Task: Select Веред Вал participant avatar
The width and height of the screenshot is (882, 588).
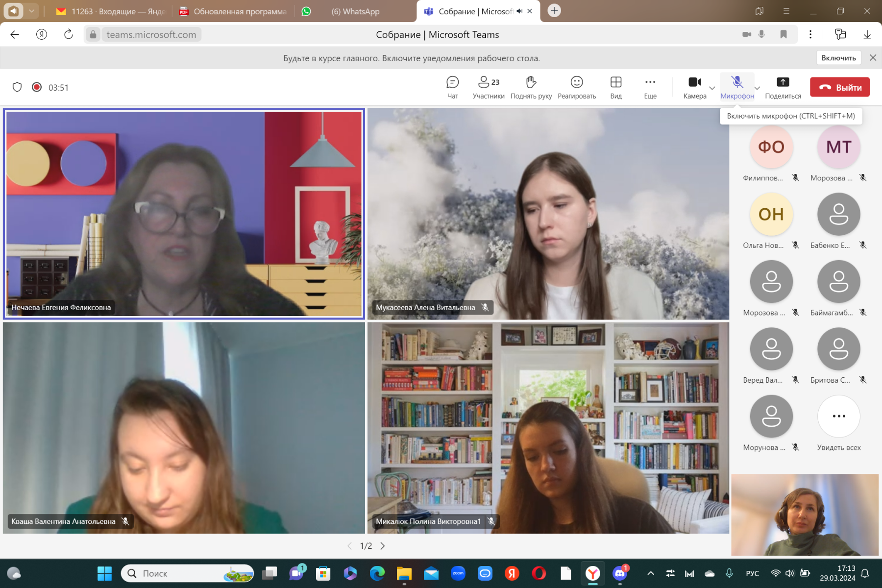Action: coord(771,349)
